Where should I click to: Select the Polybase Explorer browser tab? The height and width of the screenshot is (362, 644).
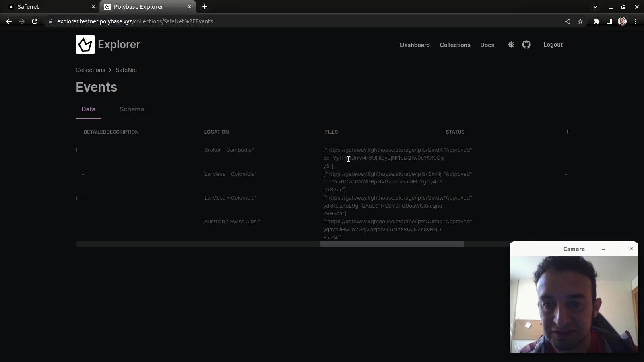[x=148, y=7]
